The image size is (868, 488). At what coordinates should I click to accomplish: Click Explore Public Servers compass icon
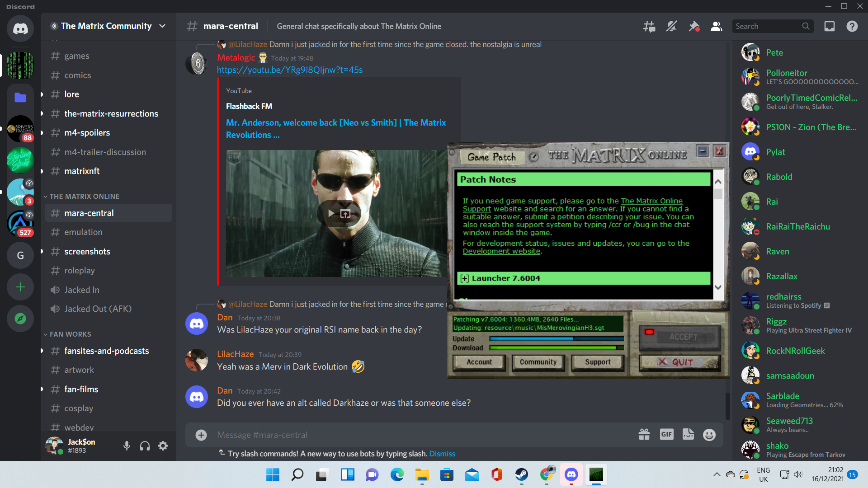coord(20,319)
